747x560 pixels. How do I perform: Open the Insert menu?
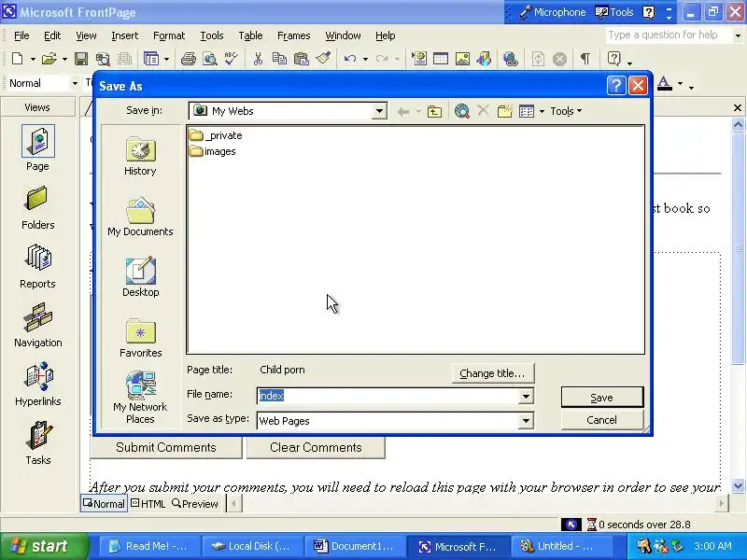125,35
